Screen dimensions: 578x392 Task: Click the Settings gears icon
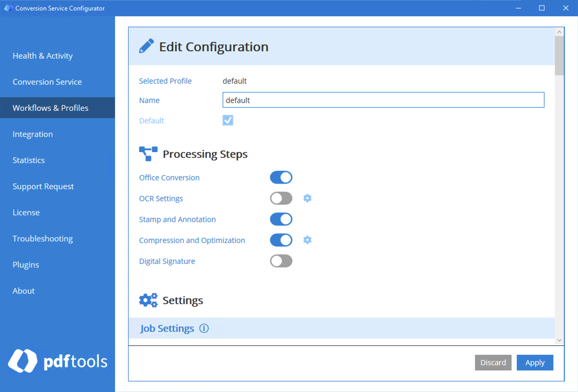click(x=148, y=300)
